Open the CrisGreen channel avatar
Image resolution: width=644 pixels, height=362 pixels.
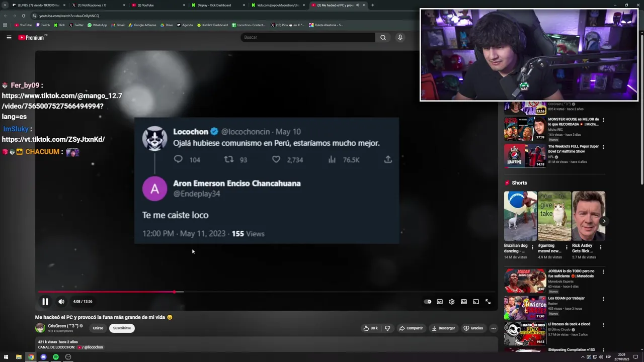click(x=40, y=328)
